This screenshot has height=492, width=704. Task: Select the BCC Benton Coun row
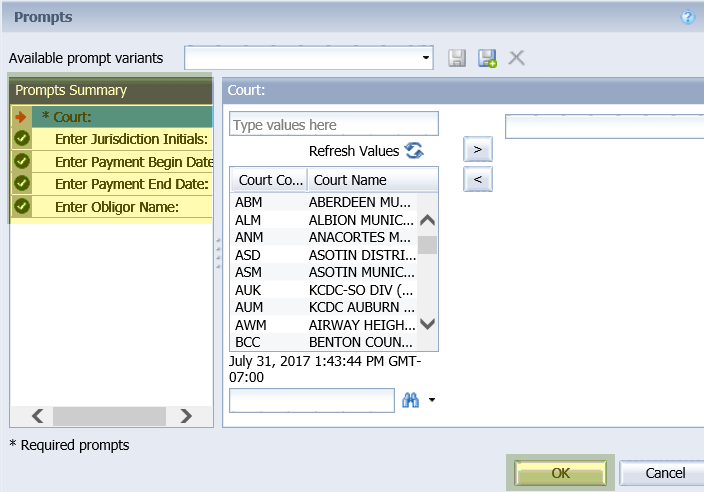324,342
